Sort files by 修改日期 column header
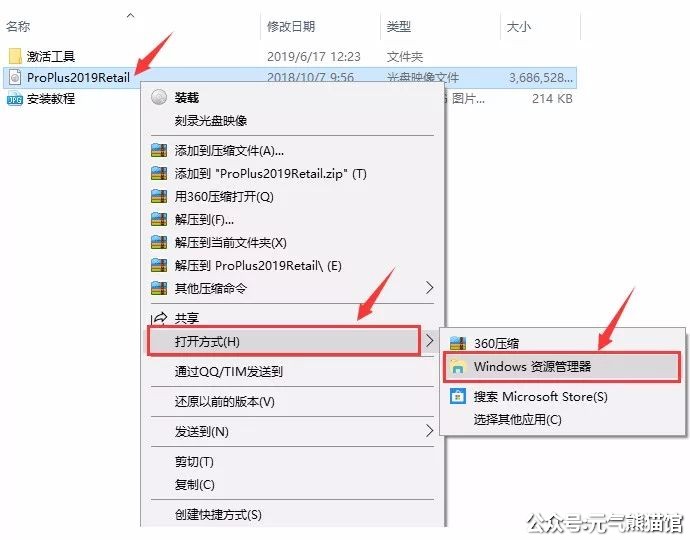This screenshot has height=540, width=690. point(291,26)
